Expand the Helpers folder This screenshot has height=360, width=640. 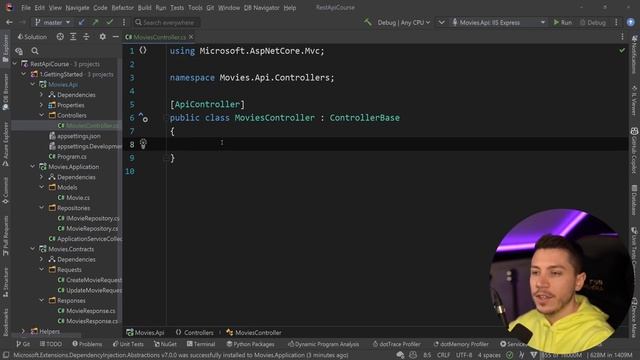pos(23,331)
